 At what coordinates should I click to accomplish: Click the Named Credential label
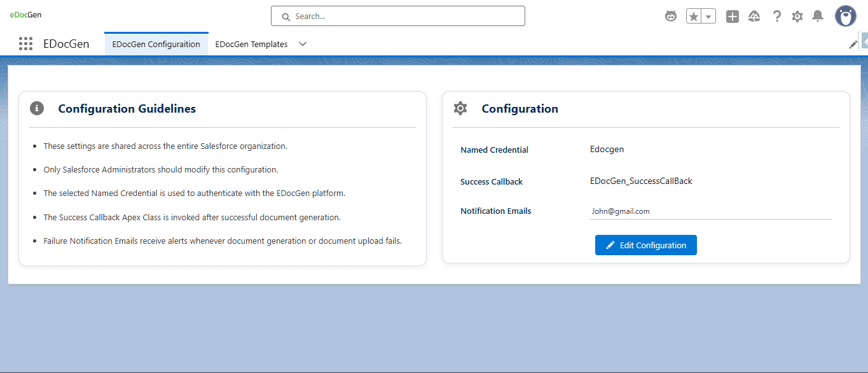click(494, 150)
